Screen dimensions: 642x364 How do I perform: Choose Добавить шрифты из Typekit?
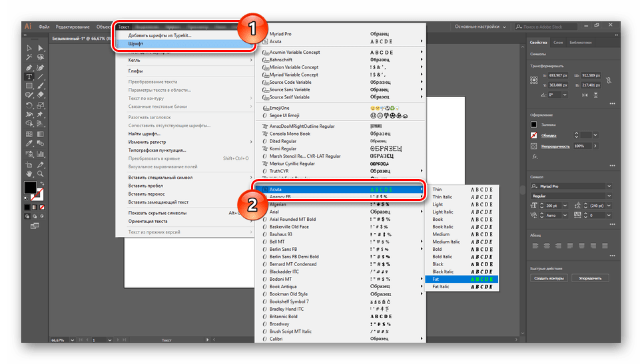pos(160,35)
